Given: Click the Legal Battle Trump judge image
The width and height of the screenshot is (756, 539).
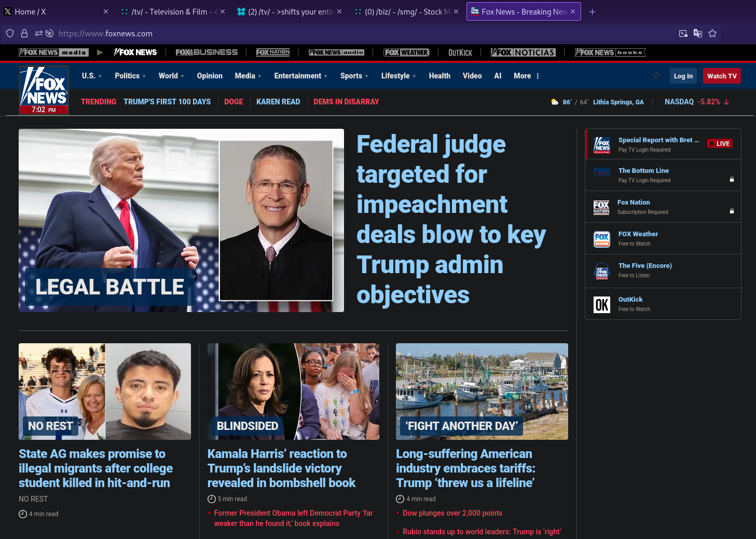Looking at the screenshot, I should point(181,220).
